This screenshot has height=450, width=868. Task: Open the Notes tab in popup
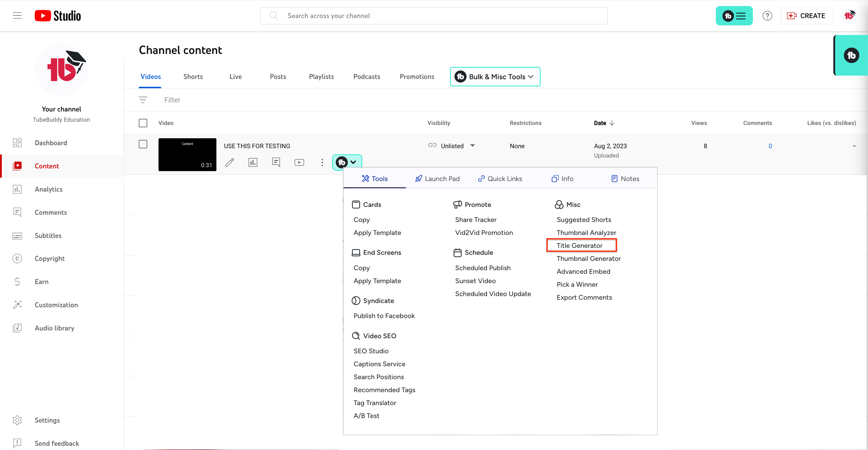(x=625, y=179)
